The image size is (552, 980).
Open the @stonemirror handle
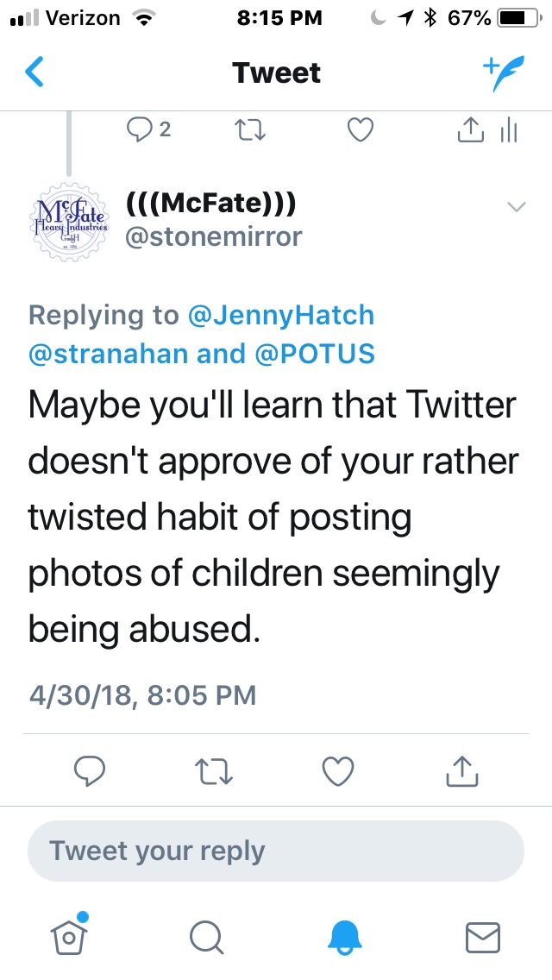214,236
